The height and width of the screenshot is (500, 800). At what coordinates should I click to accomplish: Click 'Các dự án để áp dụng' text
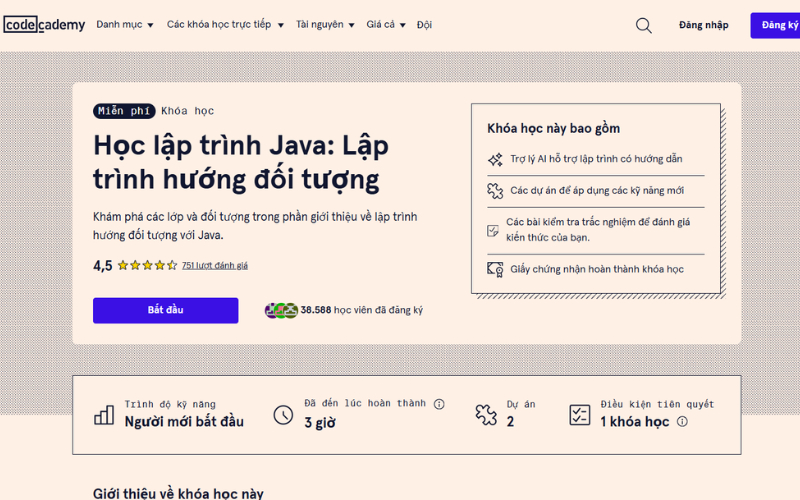click(x=597, y=191)
